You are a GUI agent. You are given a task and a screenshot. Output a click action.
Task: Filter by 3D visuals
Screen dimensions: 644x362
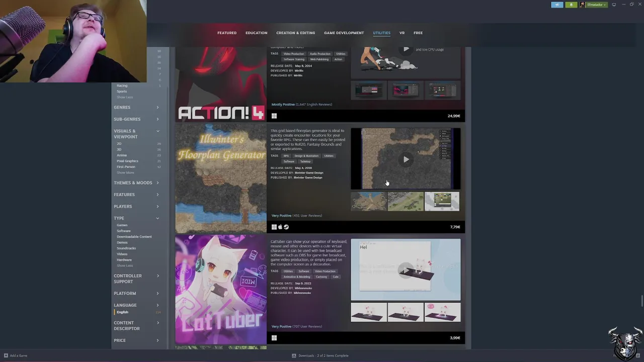119,149
